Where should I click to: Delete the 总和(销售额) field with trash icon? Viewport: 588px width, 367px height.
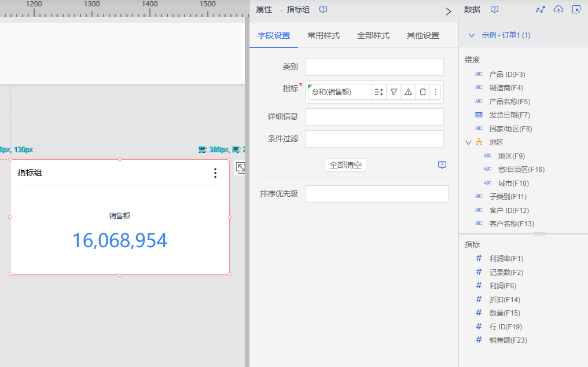click(422, 92)
